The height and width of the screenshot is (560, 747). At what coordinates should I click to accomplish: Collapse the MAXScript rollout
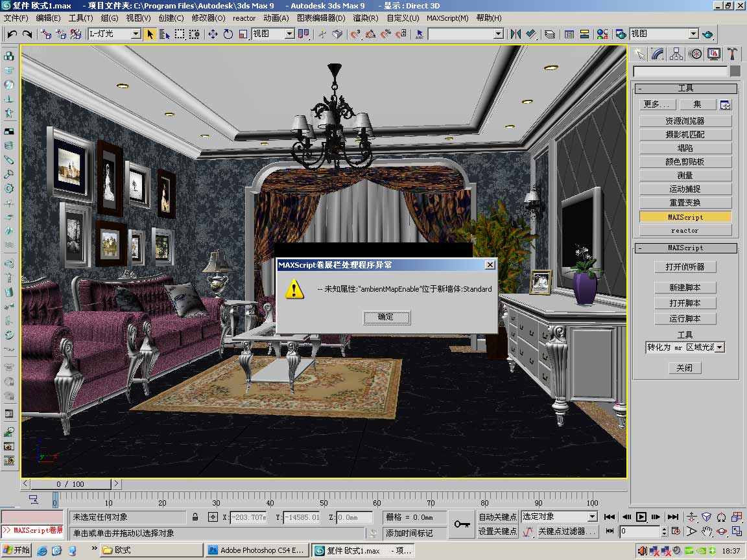coord(685,248)
